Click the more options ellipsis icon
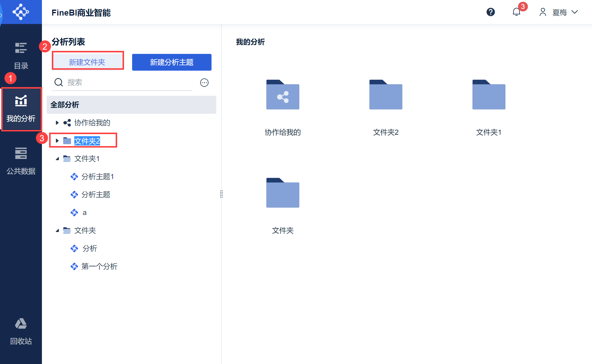Viewport: 592px width, 364px height. pos(204,83)
